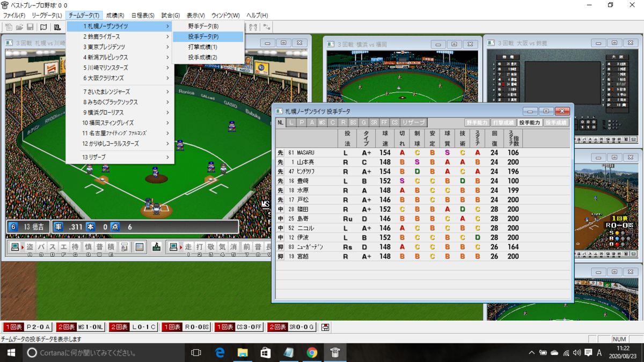This screenshot has width=644, height=362.
Task: Switch to the MS team tab
Action: coord(322,123)
